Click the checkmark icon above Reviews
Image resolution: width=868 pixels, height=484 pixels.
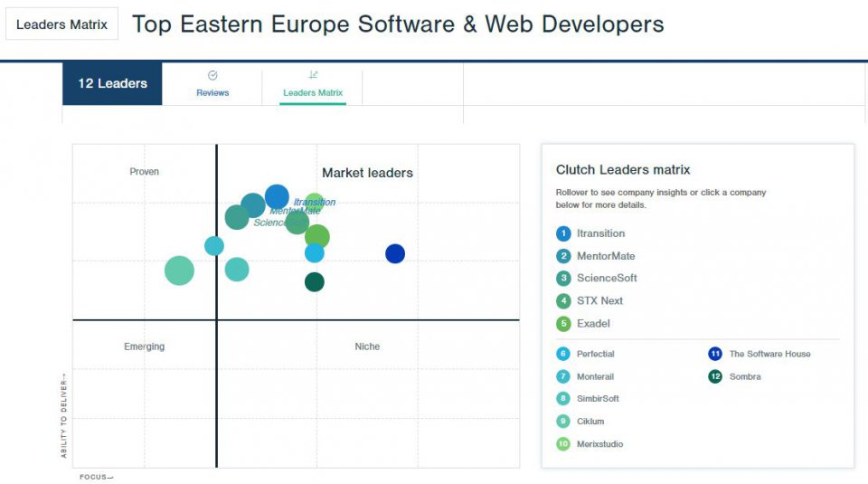pyautogui.click(x=212, y=76)
